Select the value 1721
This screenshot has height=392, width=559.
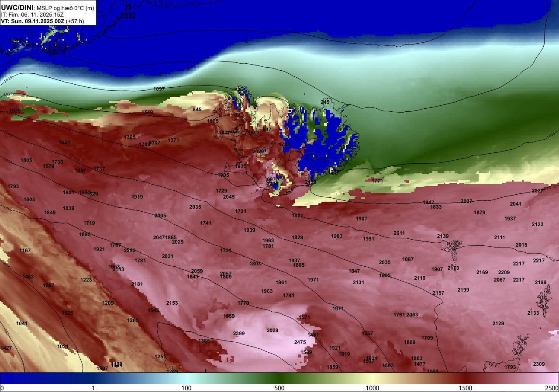226,251
